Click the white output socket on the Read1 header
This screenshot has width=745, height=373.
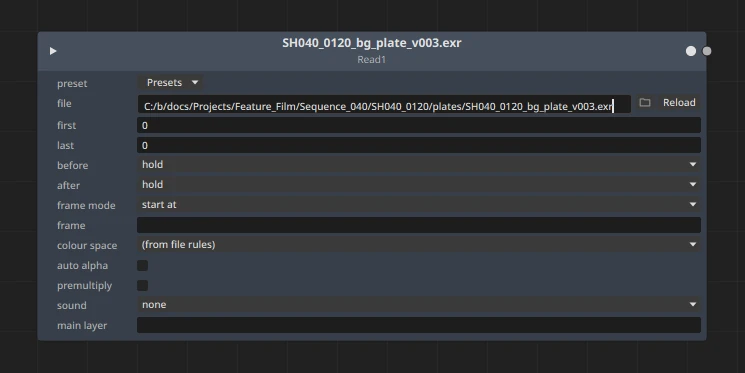[x=691, y=51]
